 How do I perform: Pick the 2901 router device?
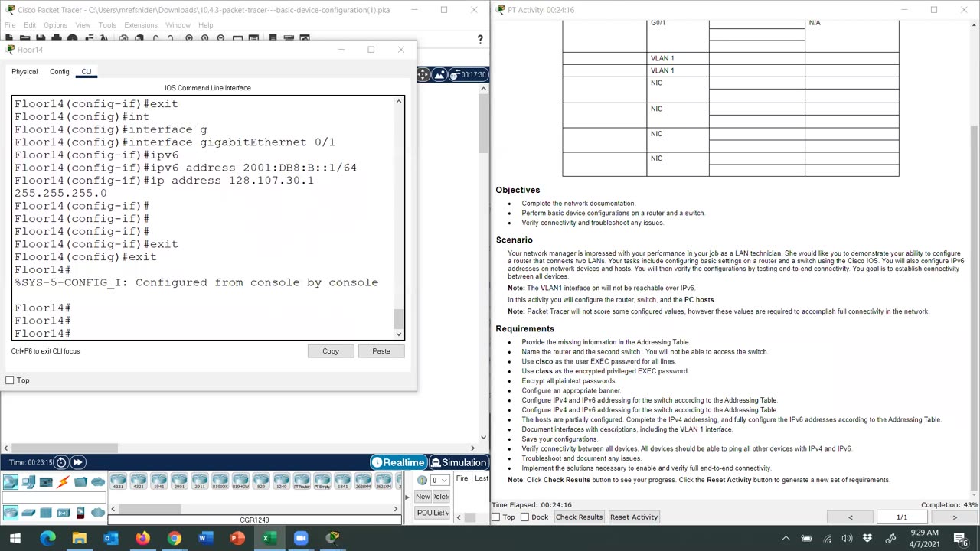coord(179,481)
